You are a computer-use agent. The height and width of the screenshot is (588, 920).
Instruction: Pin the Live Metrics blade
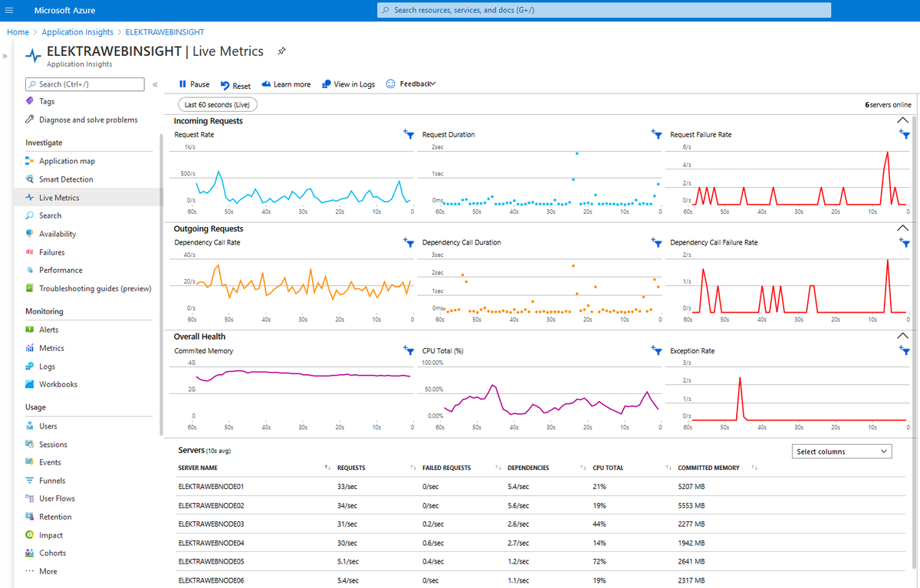tap(281, 51)
